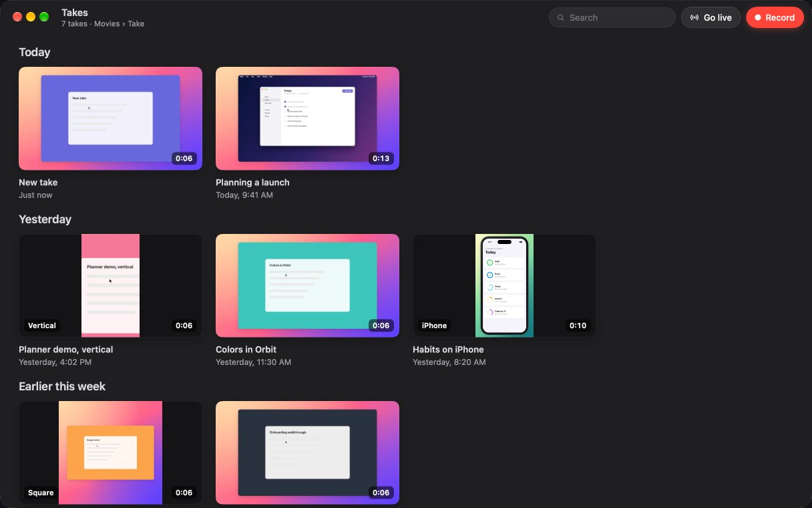Viewport: 812px width, 508px height.
Task: Click the Yesterday section header
Action: point(45,219)
